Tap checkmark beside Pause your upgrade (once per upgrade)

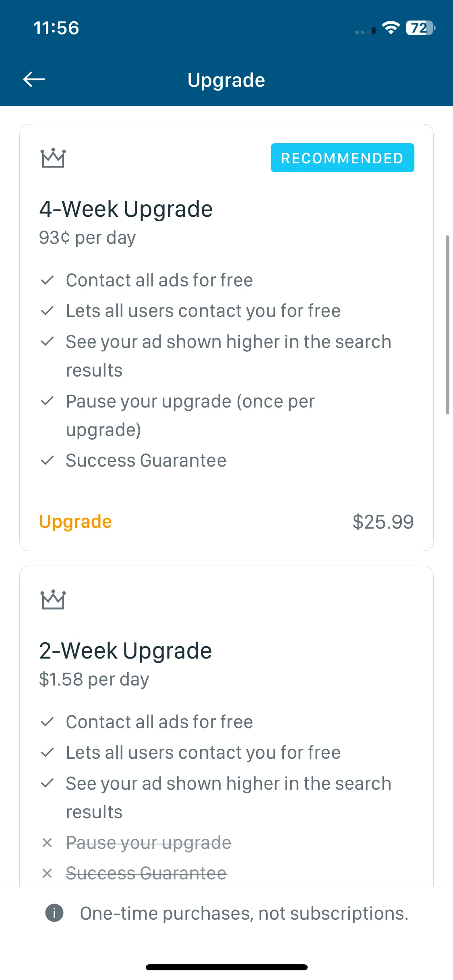[48, 401]
